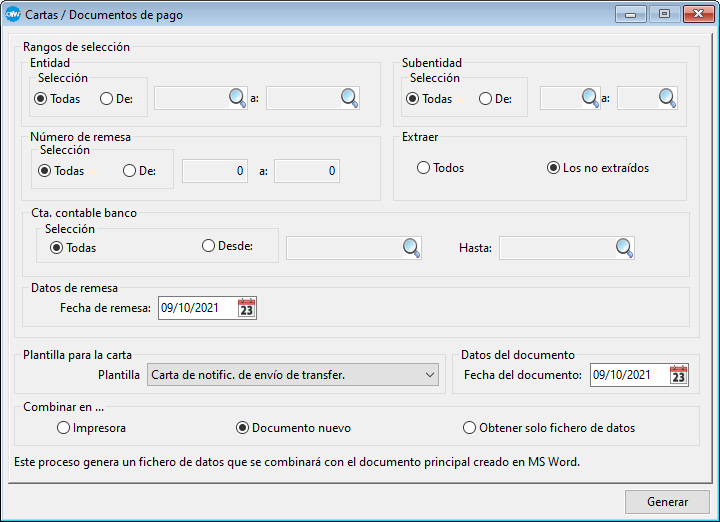Select Número de remesa 'De:' radio option
The height and width of the screenshot is (522, 720).
pos(130,171)
